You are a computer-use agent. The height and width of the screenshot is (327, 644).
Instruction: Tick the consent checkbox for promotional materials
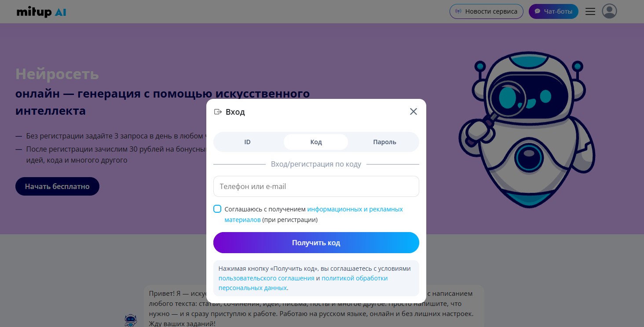click(x=217, y=209)
